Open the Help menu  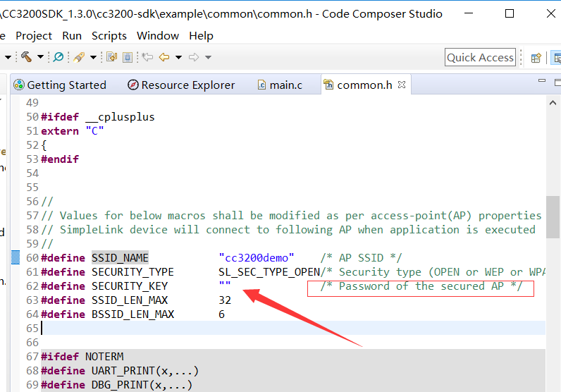click(201, 36)
